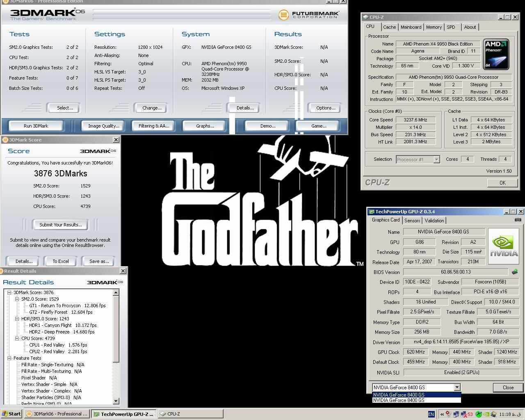Collapse the Feature Tests tree node
Screen dimensions: 525x420
pyautogui.click(x=9, y=358)
